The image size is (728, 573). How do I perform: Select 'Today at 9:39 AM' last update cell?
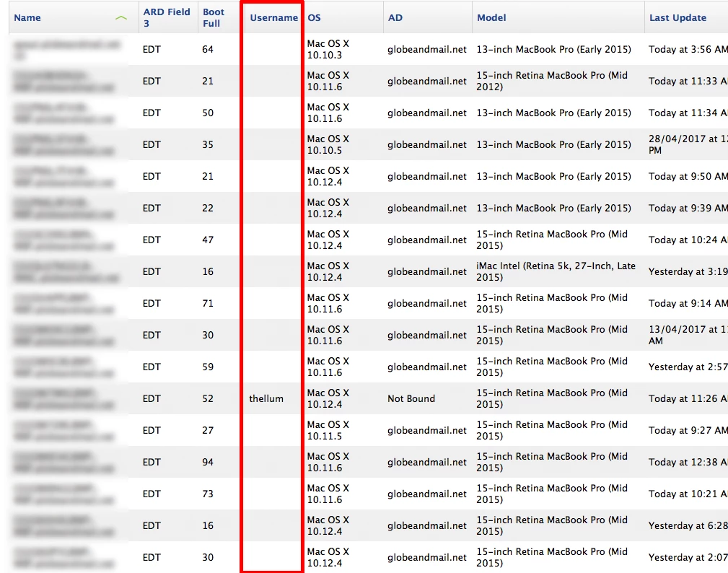click(688, 208)
